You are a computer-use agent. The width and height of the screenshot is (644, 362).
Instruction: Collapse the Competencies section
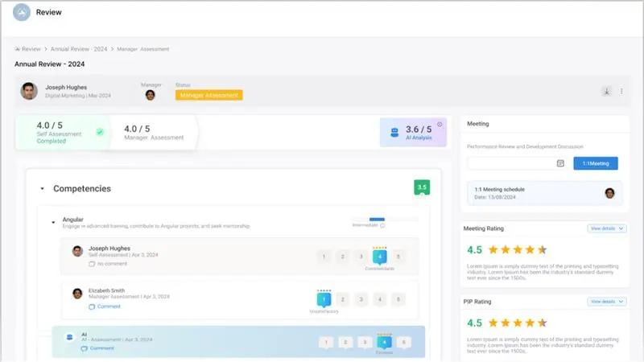point(42,189)
